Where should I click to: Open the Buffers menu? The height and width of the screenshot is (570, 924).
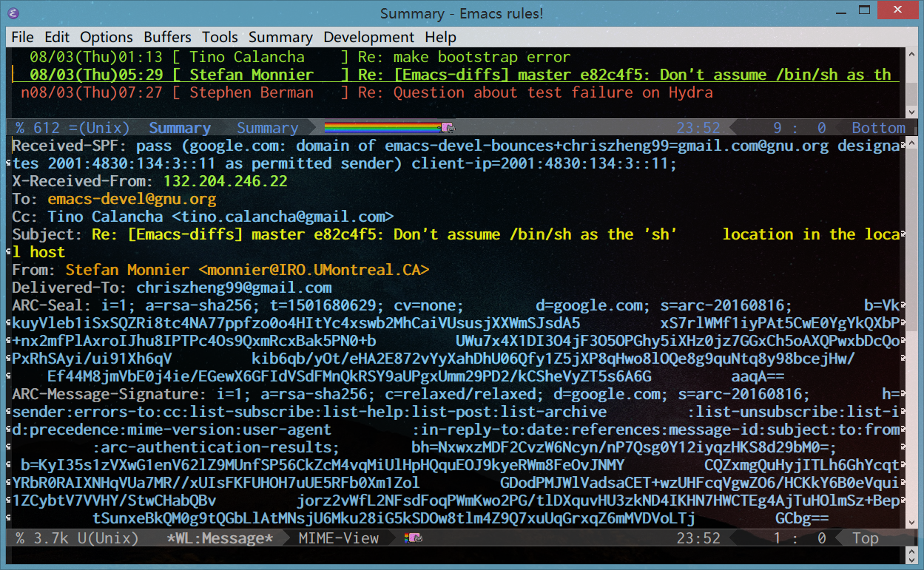point(167,37)
